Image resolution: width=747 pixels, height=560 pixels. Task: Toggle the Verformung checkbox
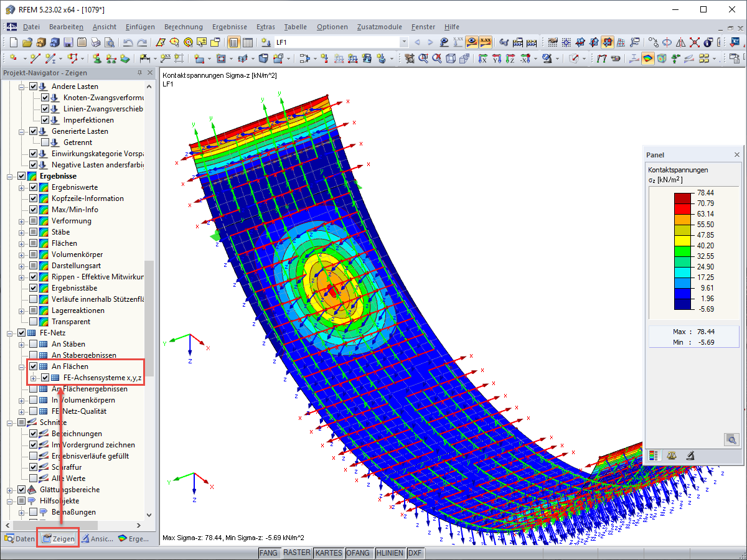(33, 221)
